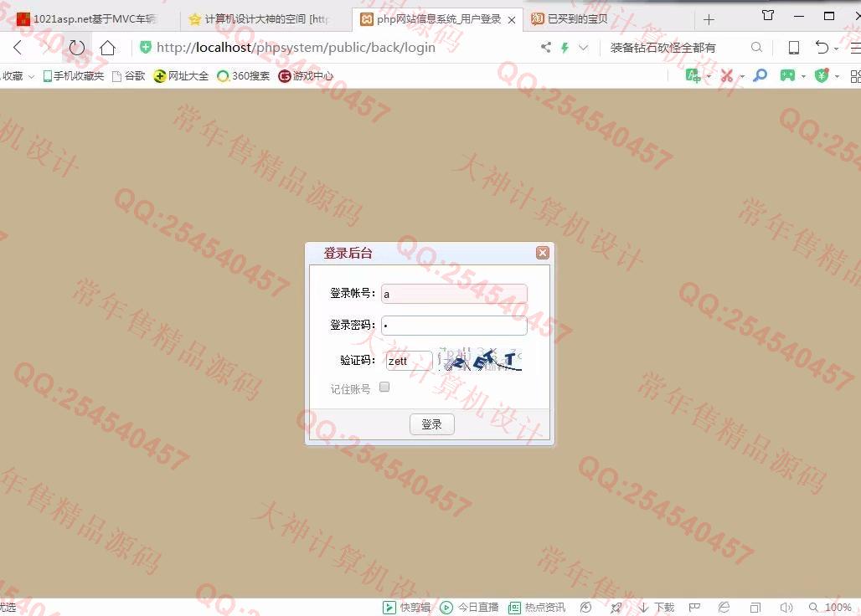Click the flag icon in status bar

pyautogui.click(x=694, y=608)
